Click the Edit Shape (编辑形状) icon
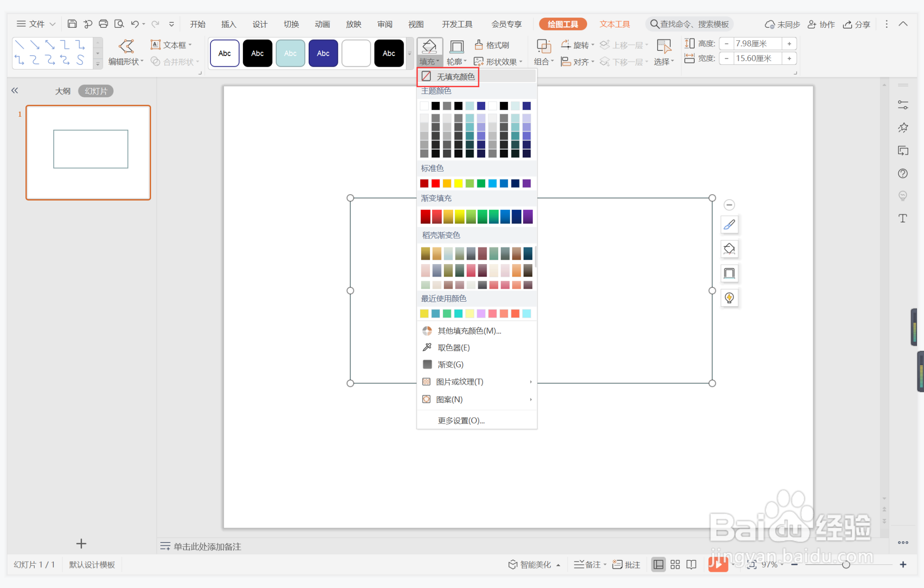Viewport: 924px width, 588px height. pos(126,46)
